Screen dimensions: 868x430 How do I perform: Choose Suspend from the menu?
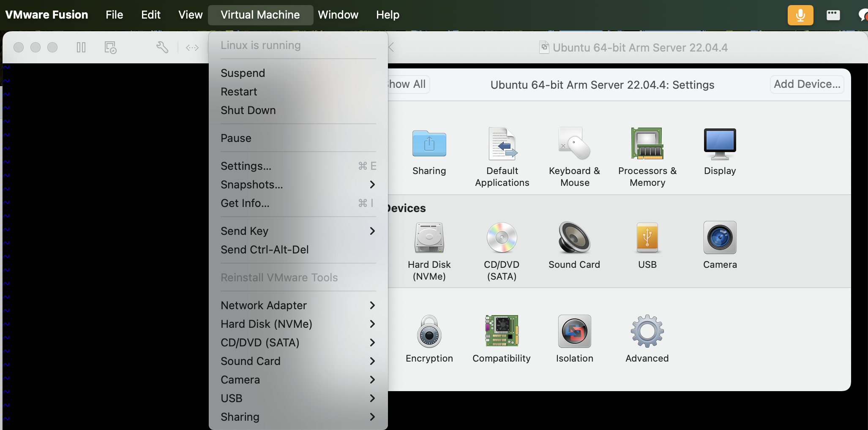click(x=298, y=73)
